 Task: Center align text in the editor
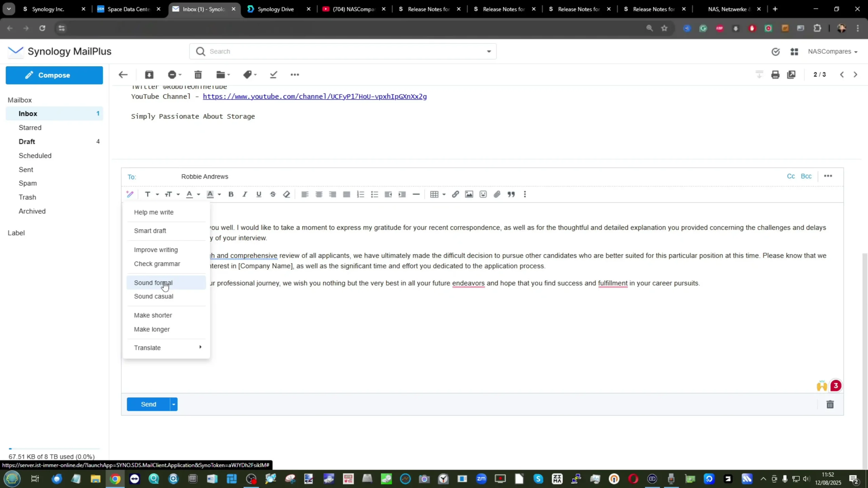tap(319, 194)
